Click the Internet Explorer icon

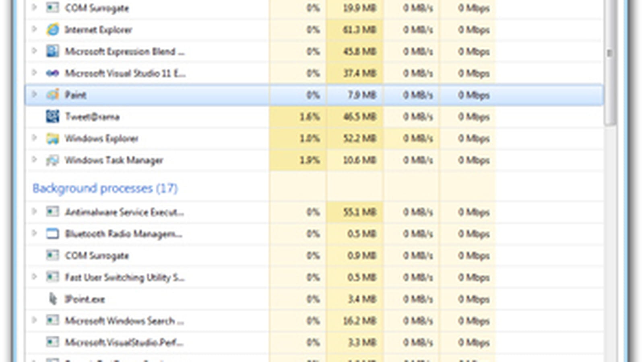52,30
